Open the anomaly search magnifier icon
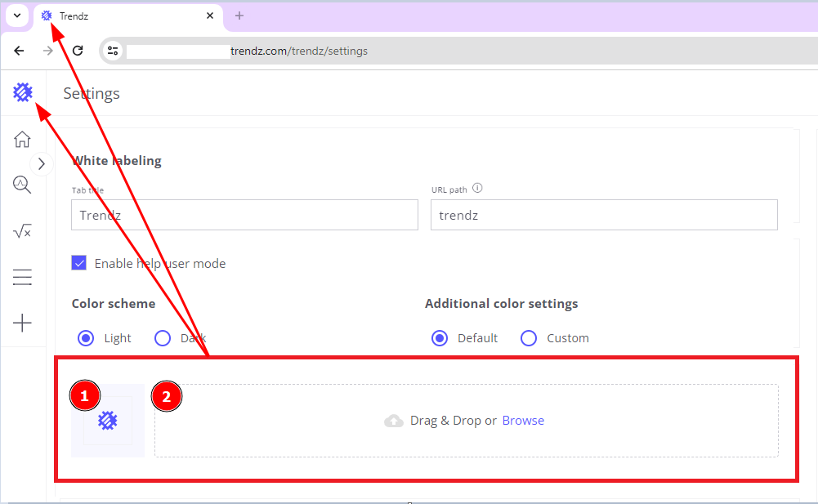818x504 pixels. 23,185
